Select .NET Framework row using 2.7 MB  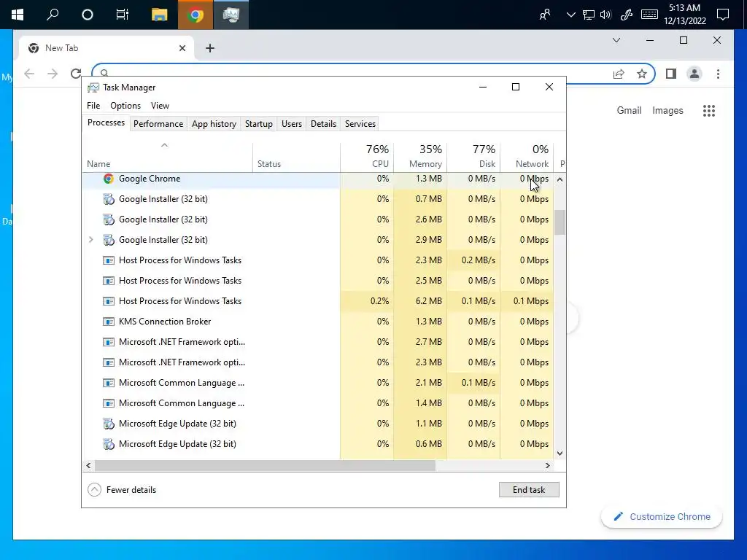click(318, 342)
